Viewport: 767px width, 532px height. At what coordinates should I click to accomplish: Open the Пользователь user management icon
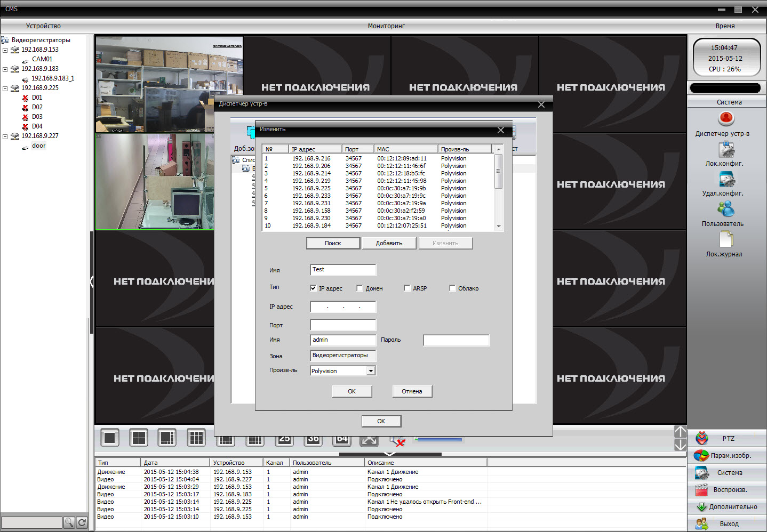(726, 209)
